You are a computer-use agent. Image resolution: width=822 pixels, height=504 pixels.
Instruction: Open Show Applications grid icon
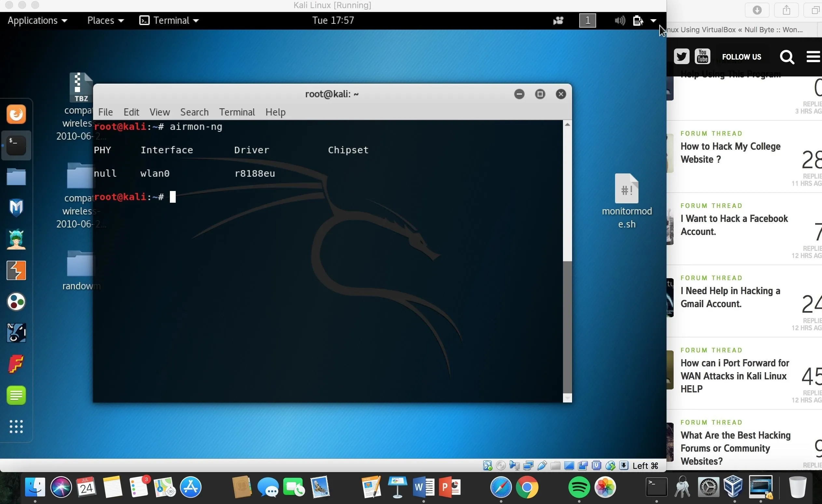(x=16, y=426)
